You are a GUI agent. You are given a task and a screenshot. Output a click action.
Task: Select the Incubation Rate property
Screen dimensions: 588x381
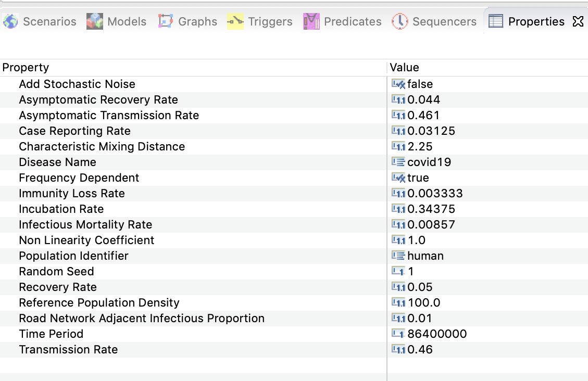[x=61, y=209]
